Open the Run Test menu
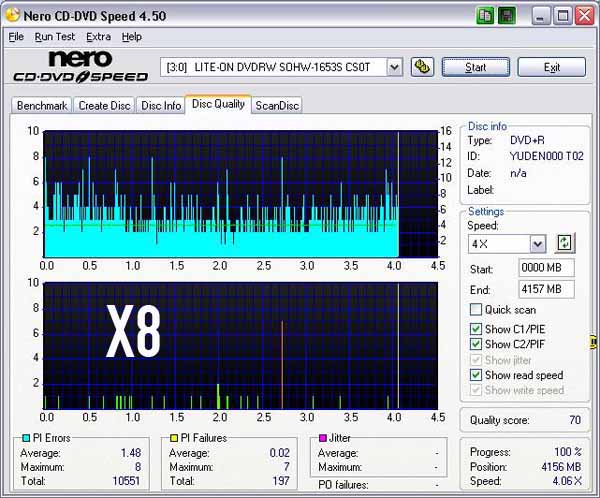 [x=55, y=37]
